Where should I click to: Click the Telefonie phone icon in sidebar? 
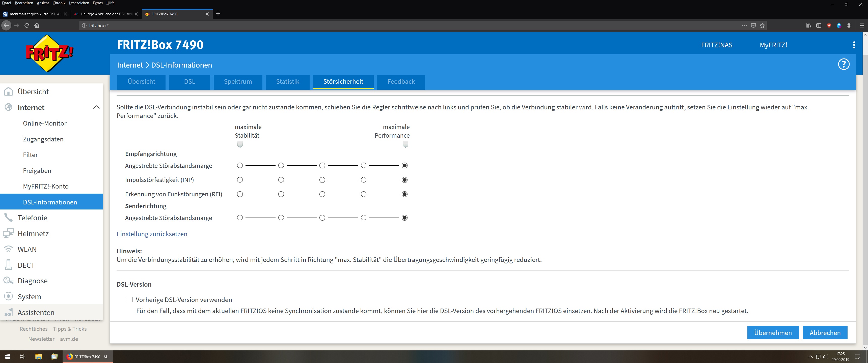(x=8, y=218)
